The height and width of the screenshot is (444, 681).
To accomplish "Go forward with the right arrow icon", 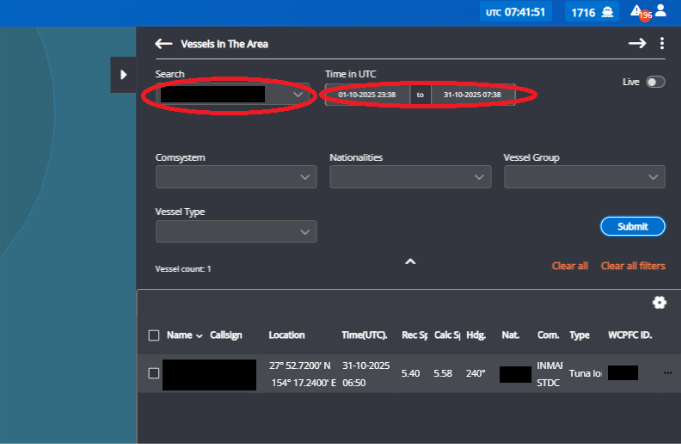I will click(637, 43).
